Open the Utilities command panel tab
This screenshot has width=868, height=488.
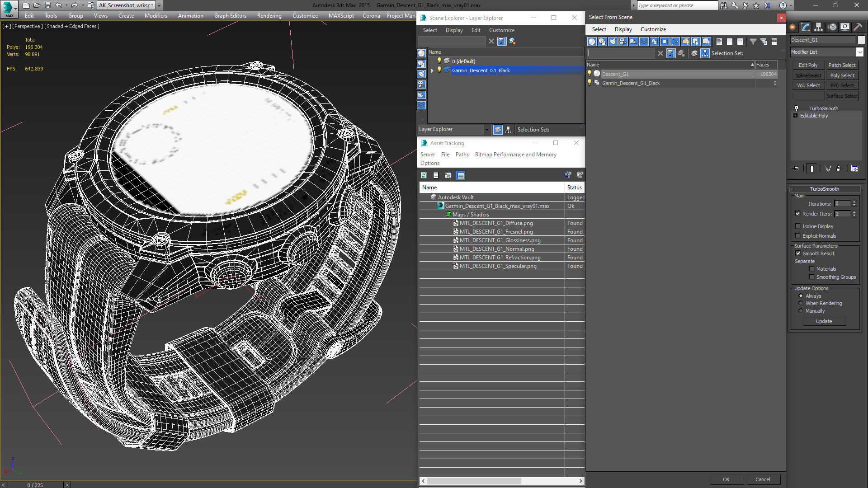pyautogui.click(x=858, y=27)
